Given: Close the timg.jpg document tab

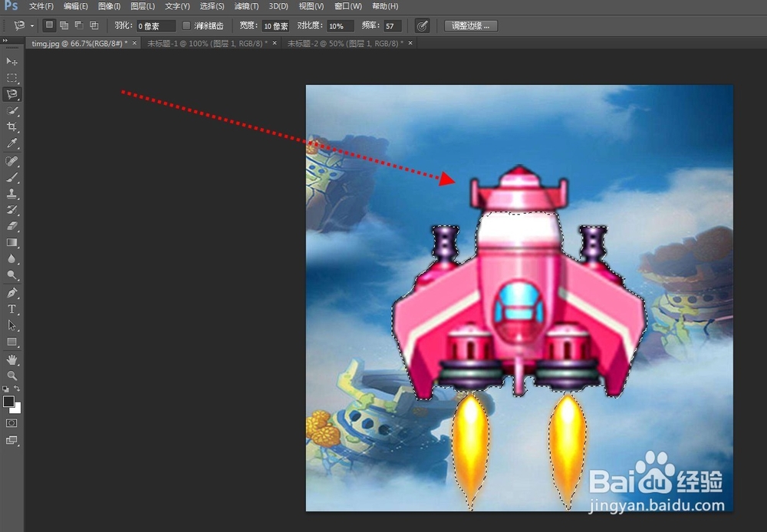Looking at the screenshot, I should click(134, 43).
